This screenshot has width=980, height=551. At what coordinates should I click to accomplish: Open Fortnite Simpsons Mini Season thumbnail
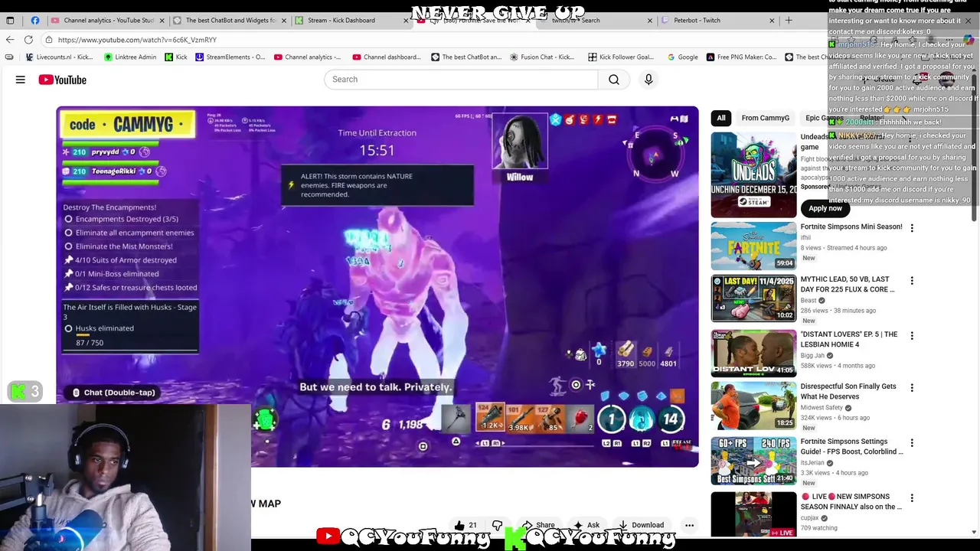[x=753, y=246]
